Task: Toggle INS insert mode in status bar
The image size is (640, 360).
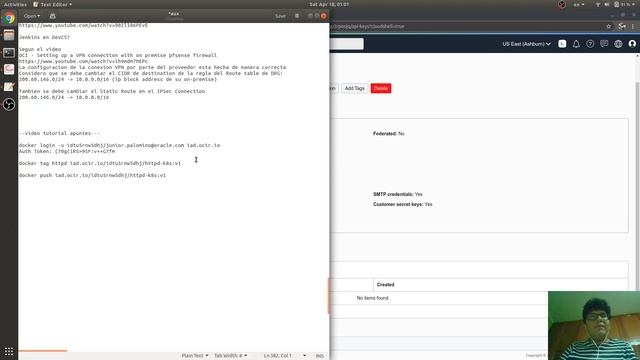Action: [320, 356]
